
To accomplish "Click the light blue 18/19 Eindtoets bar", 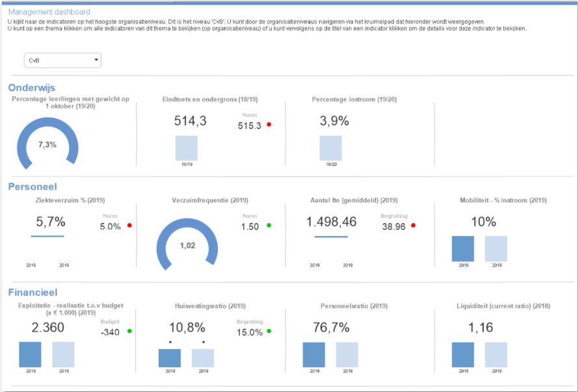I will point(187,148).
